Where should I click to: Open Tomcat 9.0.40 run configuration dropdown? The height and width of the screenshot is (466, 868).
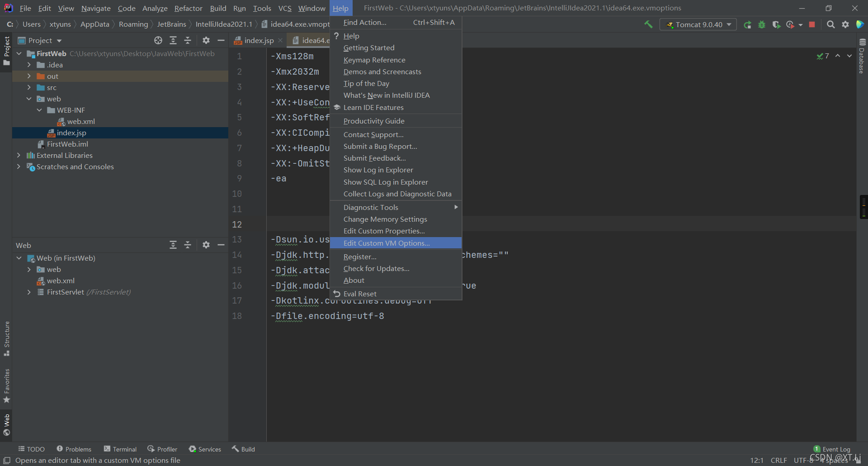(698, 24)
